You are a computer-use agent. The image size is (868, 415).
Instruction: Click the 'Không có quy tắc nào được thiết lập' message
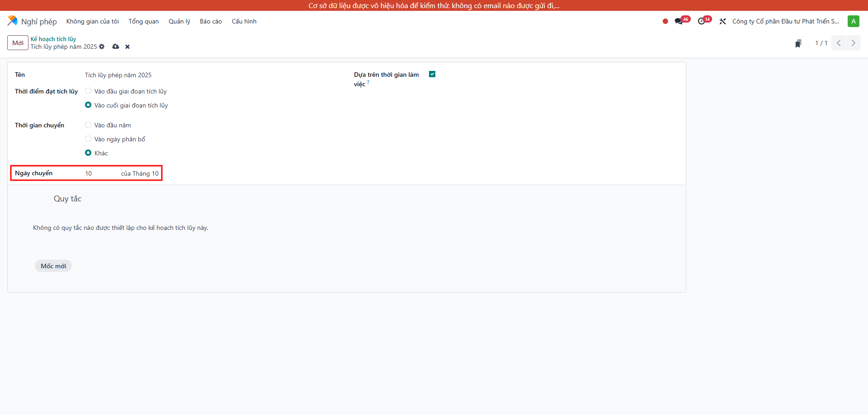click(121, 228)
